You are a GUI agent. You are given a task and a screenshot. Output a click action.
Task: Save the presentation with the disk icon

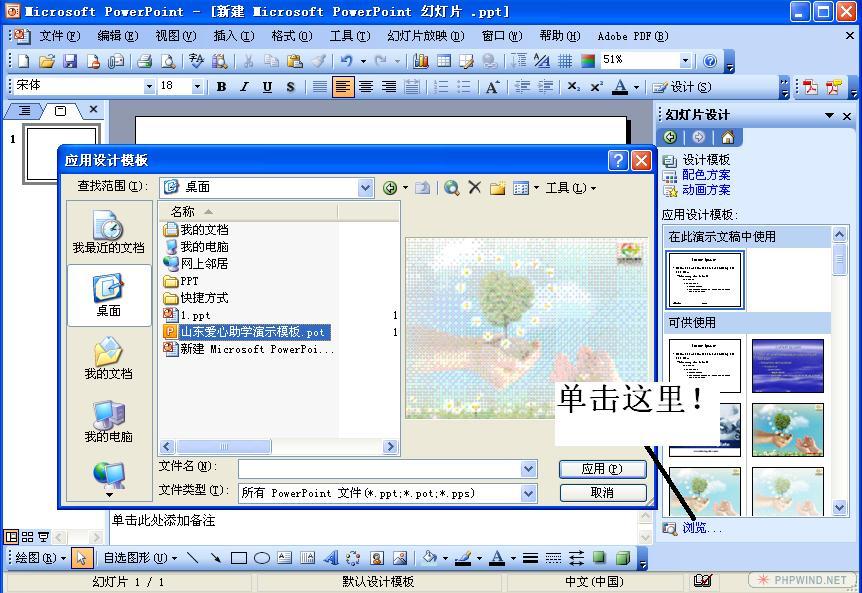[x=70, y=60]
